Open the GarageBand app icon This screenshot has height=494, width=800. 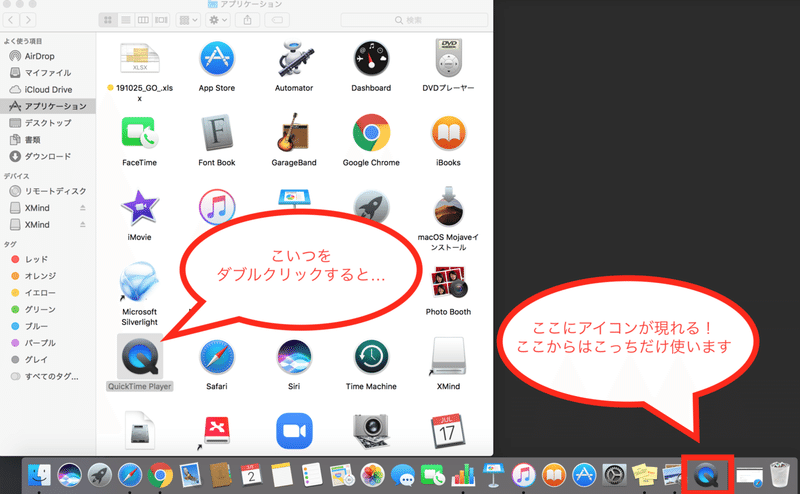(x=294, y=134)
